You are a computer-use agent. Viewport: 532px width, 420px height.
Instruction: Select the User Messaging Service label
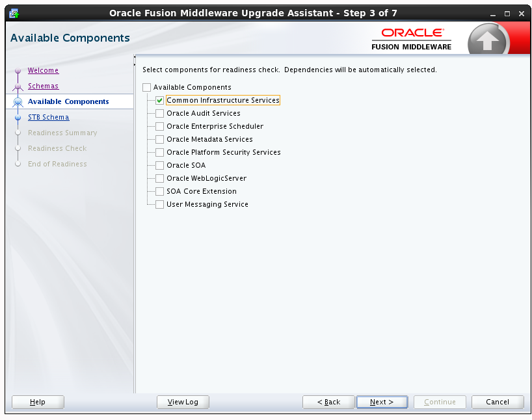(x=207, y=204)
